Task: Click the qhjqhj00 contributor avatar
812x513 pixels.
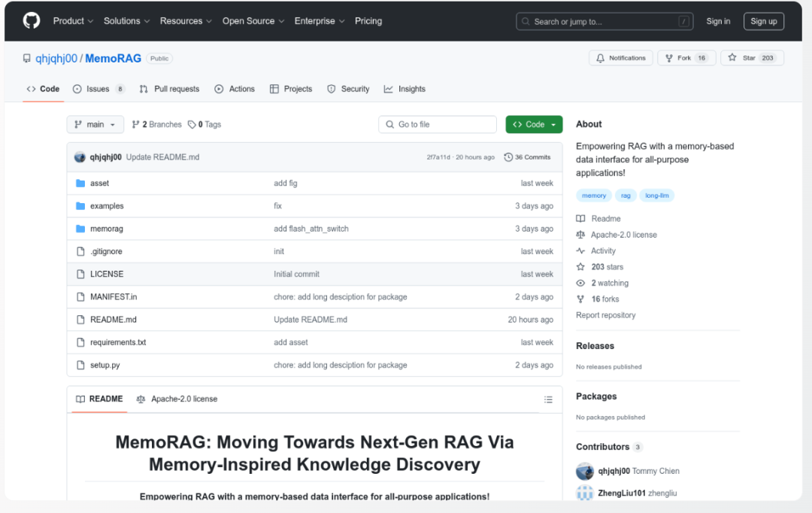Action: [585, 471]
